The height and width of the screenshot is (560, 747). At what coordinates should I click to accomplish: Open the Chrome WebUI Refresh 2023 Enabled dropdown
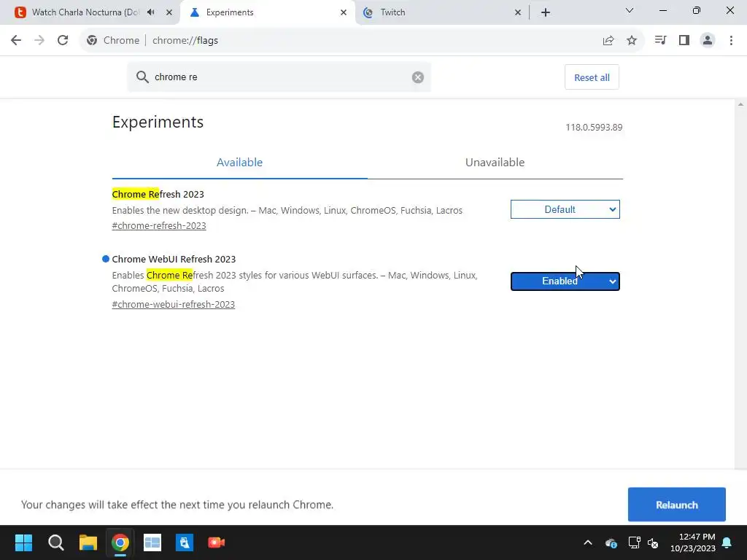point(565,281)
